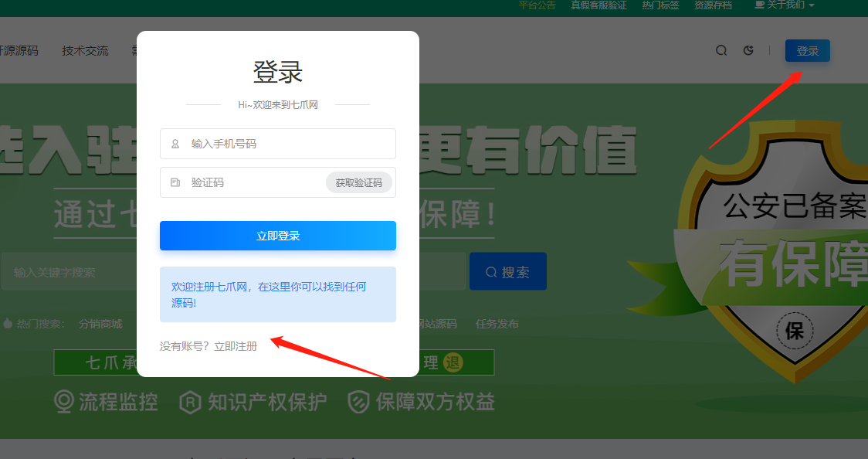This screenshot has width=868, height=459.
Task: Click the 知识产权保护 registered icon
Action: coord(190,402)
